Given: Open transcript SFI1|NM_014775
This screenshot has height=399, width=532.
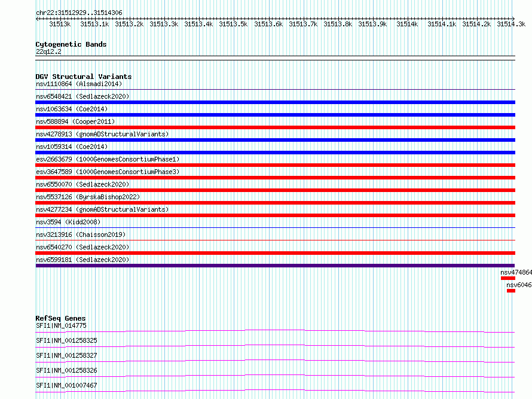Looking at the screenshot, I should click(61, 325).
